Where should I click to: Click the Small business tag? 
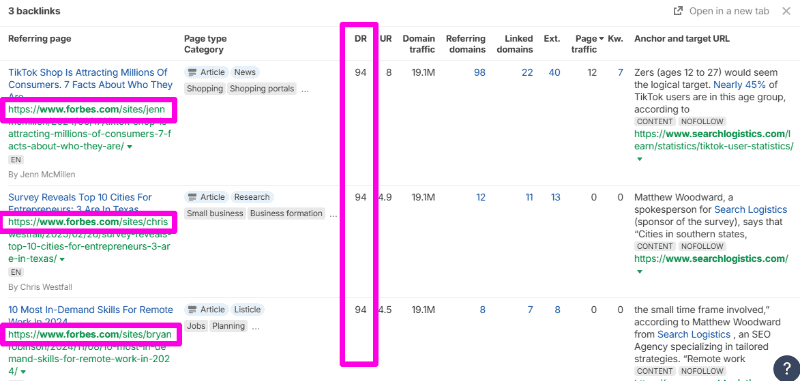(214, 213)
